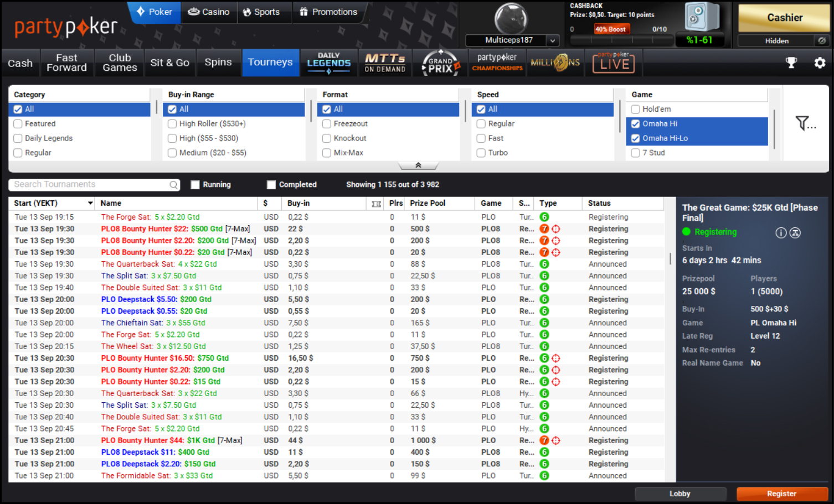Click the player avatar picture
This screenshot has width=834, height=504.
[511, 18]
